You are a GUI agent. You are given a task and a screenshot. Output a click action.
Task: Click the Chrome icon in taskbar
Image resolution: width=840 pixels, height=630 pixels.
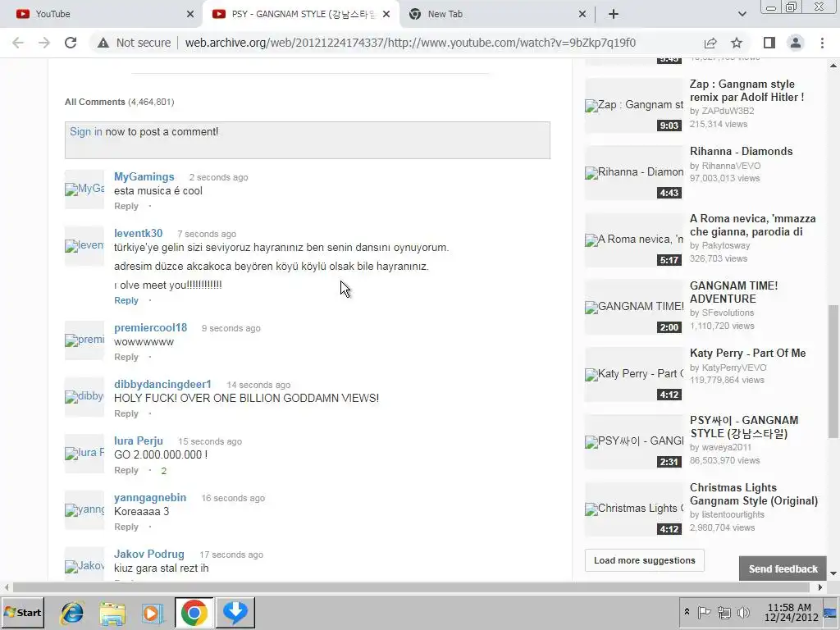[x=194, y=612]
